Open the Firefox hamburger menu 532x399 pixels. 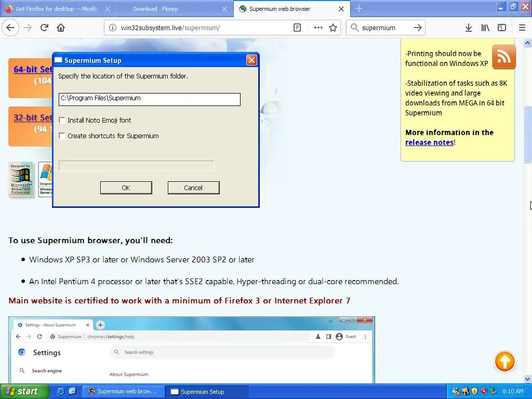[522, 28]
